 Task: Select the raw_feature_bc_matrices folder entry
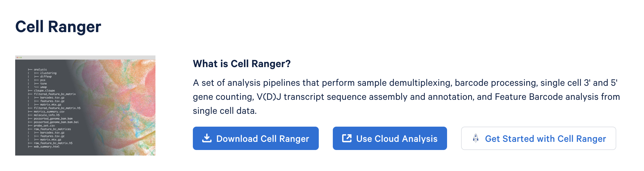[52, 129]
